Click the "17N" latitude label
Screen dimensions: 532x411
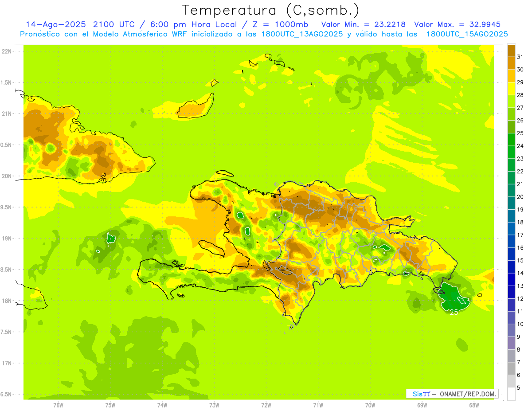(x=7, y=363)
